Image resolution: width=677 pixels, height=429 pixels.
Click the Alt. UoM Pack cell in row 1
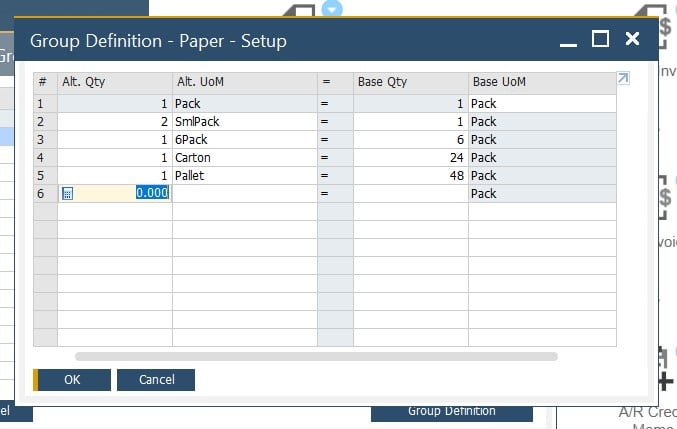coord(245,104)
